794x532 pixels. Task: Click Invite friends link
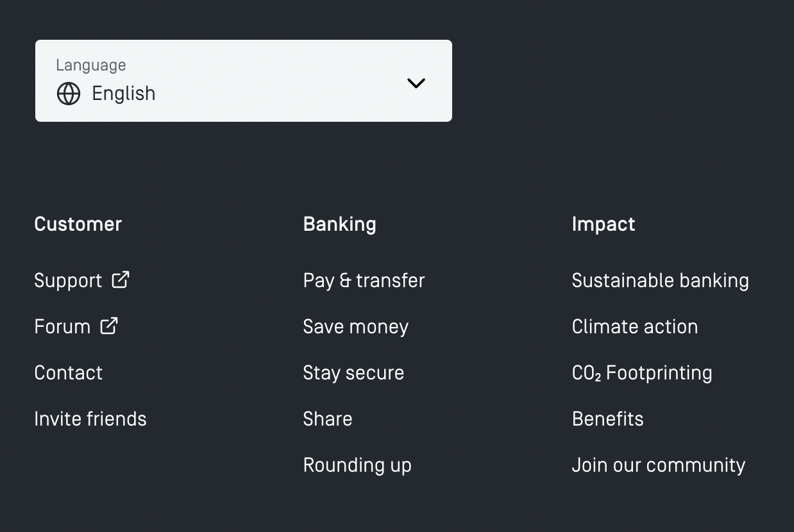tap(90, 419)
